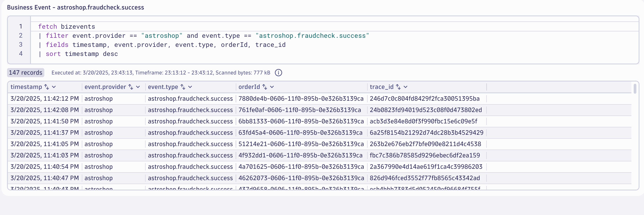Click orderId 46262073-0606-11f0-895b-0e326b3139ca

click(301, 178)
